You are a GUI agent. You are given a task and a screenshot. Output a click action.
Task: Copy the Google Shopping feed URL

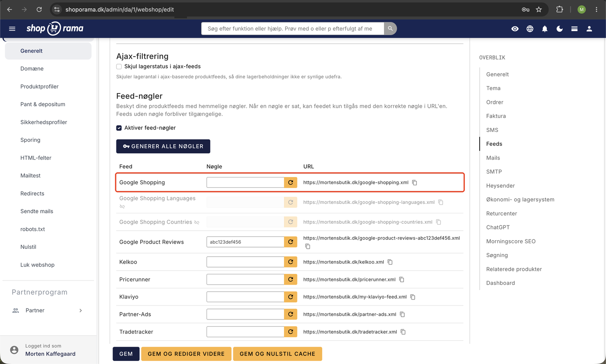coord(414,183)
